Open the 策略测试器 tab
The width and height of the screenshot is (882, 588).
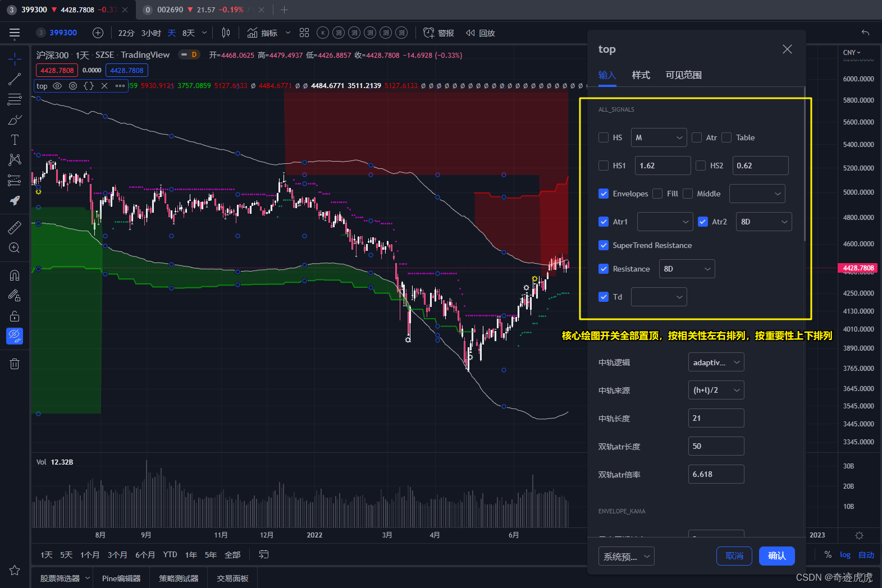(x=179, y=578)
